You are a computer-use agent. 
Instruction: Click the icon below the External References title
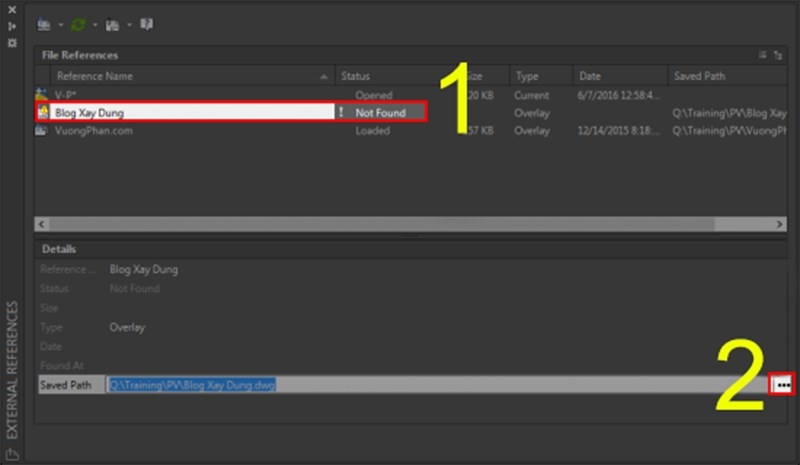[x=12, y=454]
